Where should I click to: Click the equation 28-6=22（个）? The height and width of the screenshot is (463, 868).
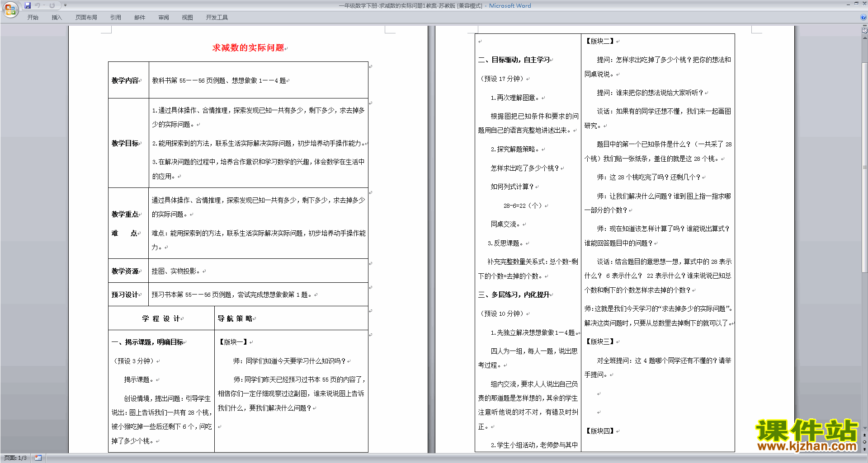pyautogui.click(x=523, y=206)
